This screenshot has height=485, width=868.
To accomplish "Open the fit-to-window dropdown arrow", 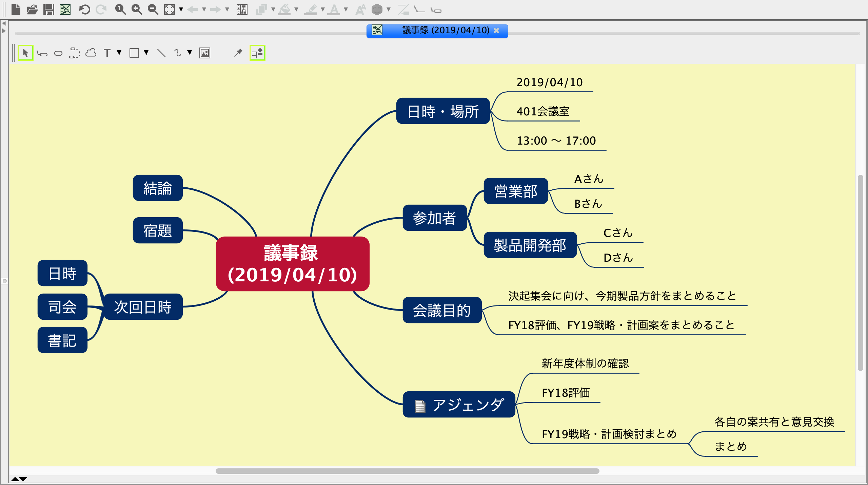I will [x=181, y=10].
